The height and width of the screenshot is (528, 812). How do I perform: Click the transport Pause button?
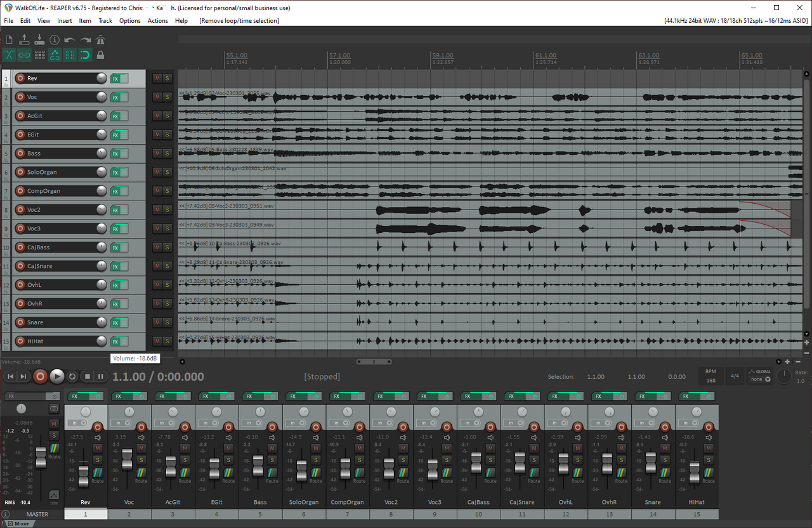coord(101,376)
